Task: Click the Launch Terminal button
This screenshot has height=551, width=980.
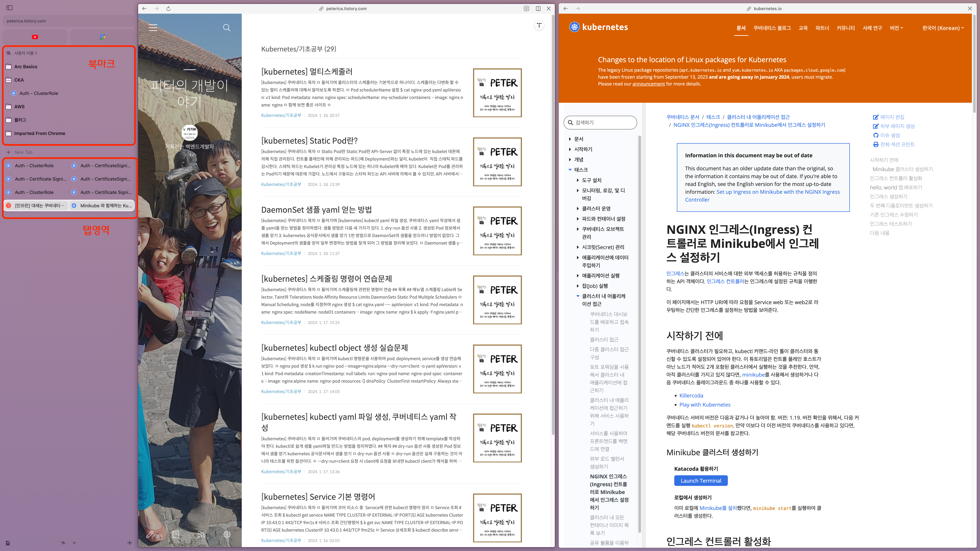Action: pyautogui.click(x=701, y=481)
